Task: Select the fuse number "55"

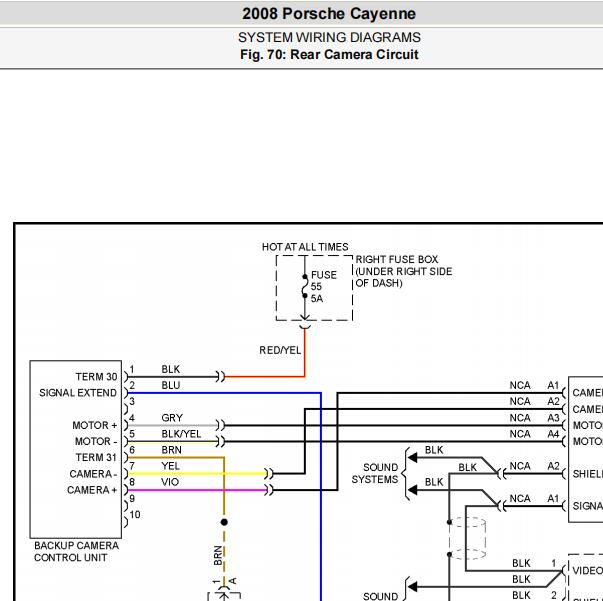Action: 316,287
